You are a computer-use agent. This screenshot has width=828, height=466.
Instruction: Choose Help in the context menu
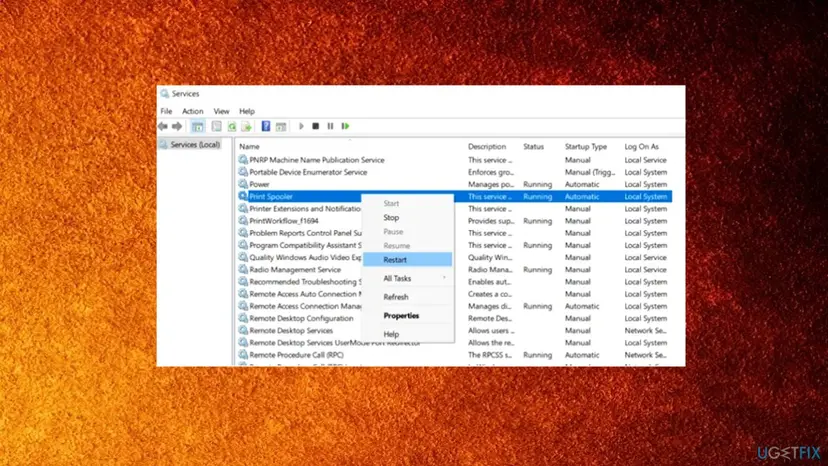coord(408,334)
